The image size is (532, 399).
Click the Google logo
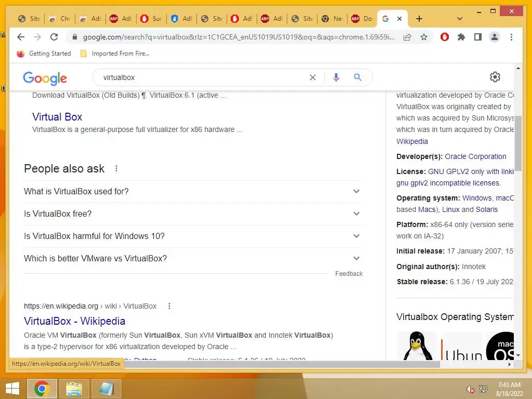(45, 78)
